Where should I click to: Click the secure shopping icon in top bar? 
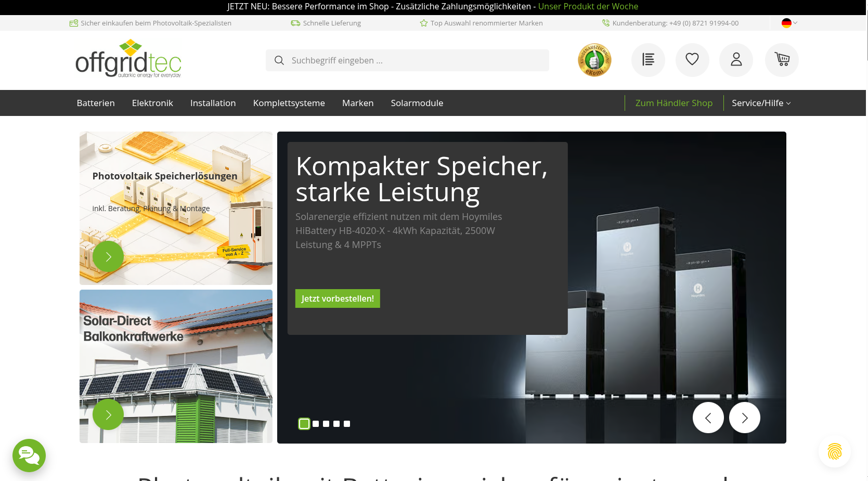coord(74,23)
